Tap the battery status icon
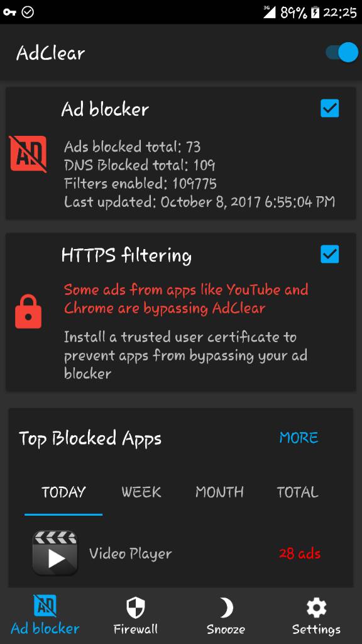 [x=315, y=13]
